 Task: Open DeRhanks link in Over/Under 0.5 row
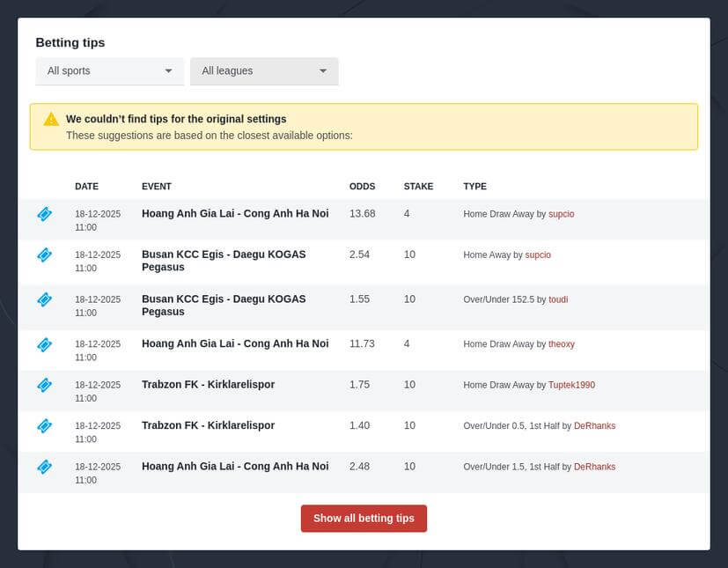(x=594, y=426)
